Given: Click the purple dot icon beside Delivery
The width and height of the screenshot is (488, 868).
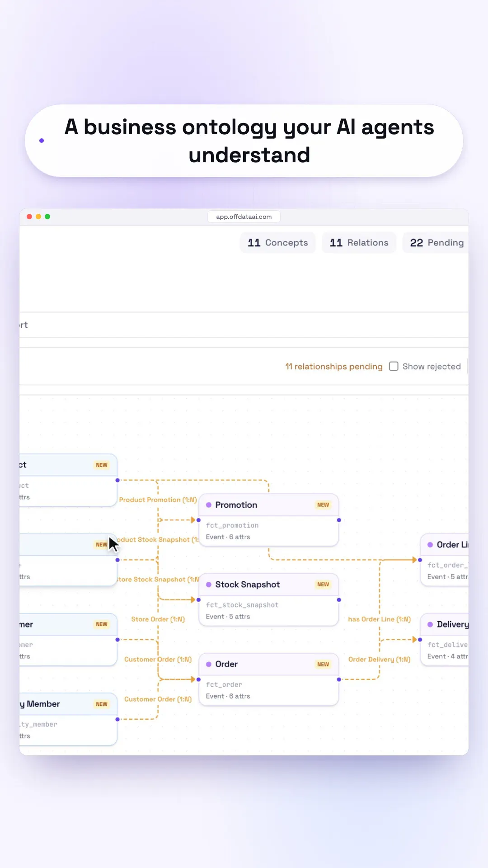Looking at the screenshot, I should 430,624.
